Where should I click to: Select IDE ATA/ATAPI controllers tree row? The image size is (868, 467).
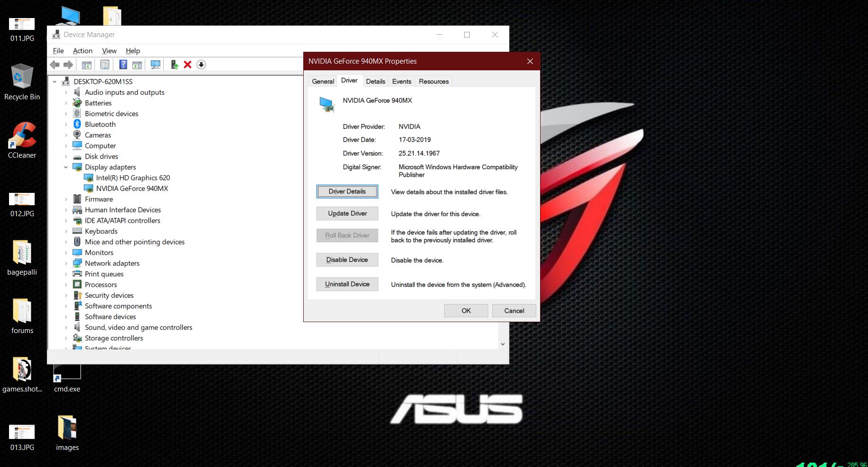coord(117,220)
